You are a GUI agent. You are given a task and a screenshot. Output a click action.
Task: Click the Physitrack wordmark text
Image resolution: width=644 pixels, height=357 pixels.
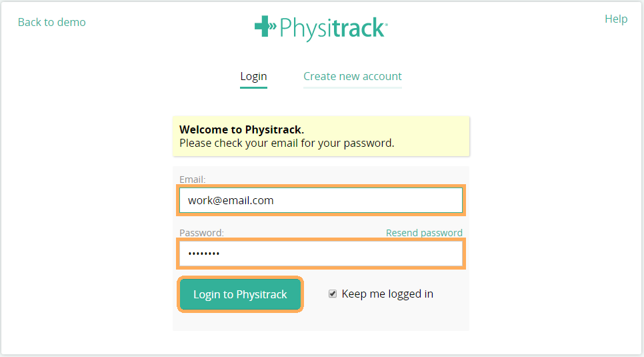point(331,29)
